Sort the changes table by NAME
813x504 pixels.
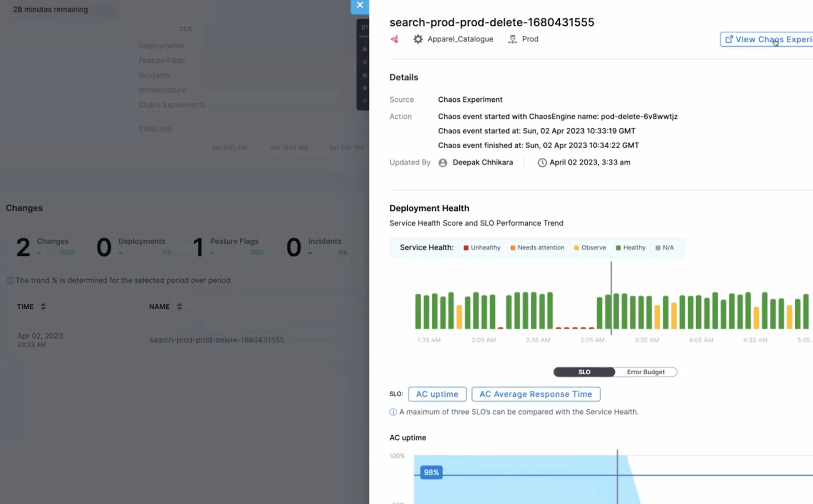coord(179,306)
